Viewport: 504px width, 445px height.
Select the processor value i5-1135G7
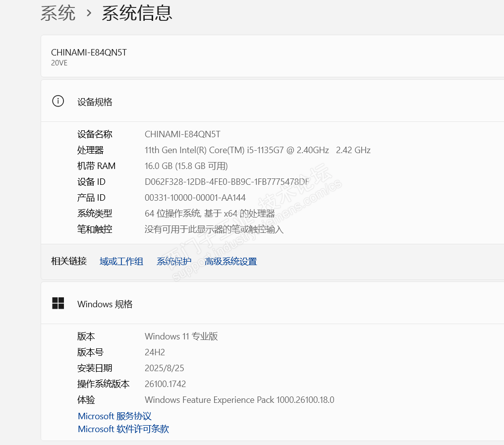[258, 150]
